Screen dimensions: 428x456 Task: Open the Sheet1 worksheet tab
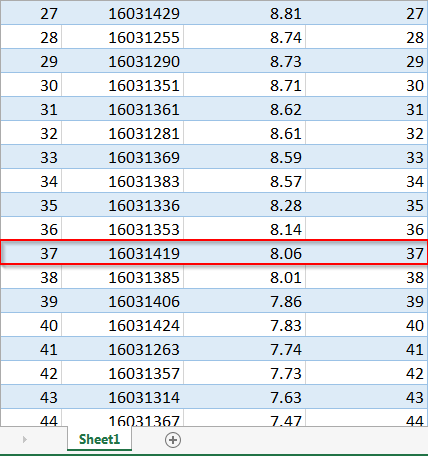pyautogui.click(x=99, y=439)
